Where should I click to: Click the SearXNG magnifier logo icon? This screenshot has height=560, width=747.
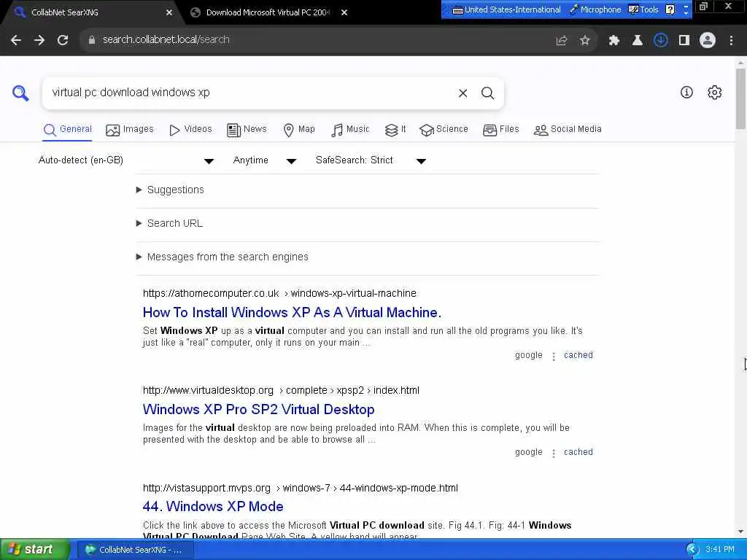[x=20, y=93]
